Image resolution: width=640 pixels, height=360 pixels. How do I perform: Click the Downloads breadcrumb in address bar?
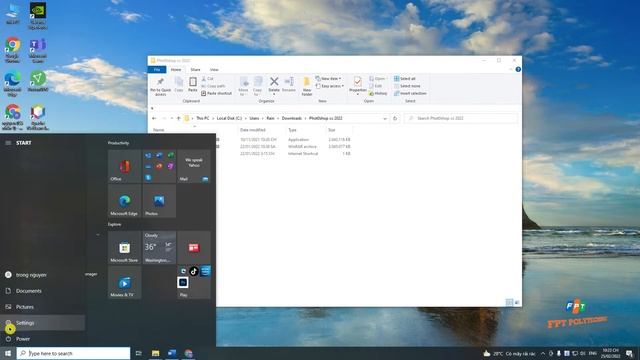point(292,118)
